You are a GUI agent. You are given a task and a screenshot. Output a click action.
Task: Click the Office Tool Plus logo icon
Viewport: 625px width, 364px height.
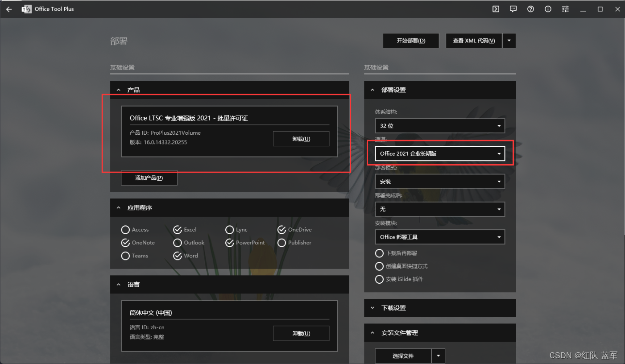pyautogui.click(x=26, y=9)
